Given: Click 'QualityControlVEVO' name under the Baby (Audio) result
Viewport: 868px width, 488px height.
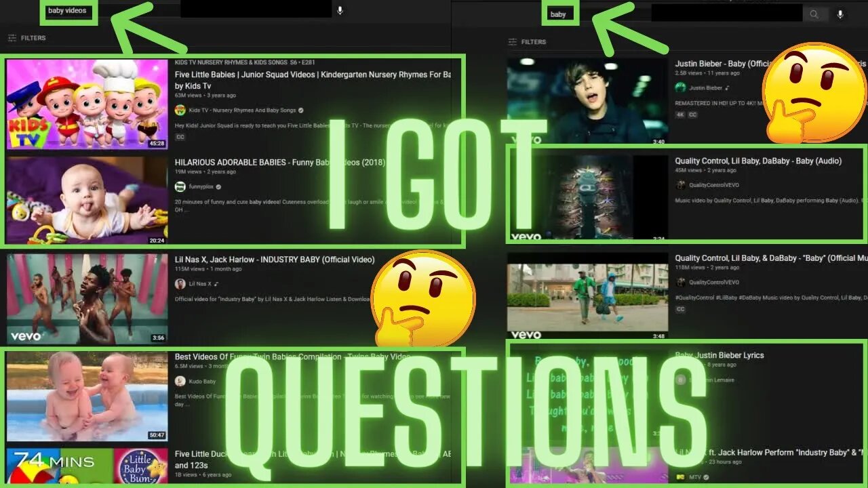Looking at the screenshot, I should click(714, 185).
